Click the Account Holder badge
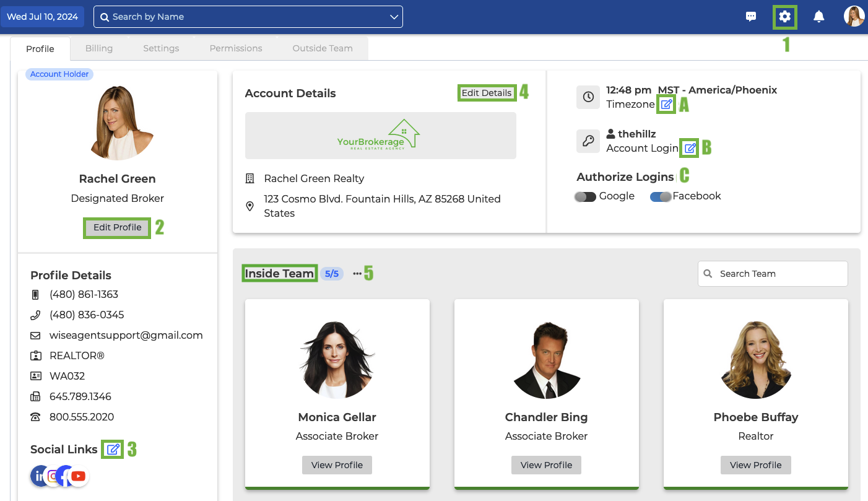This screenshot has width=868, height=501. click(59, 74)
